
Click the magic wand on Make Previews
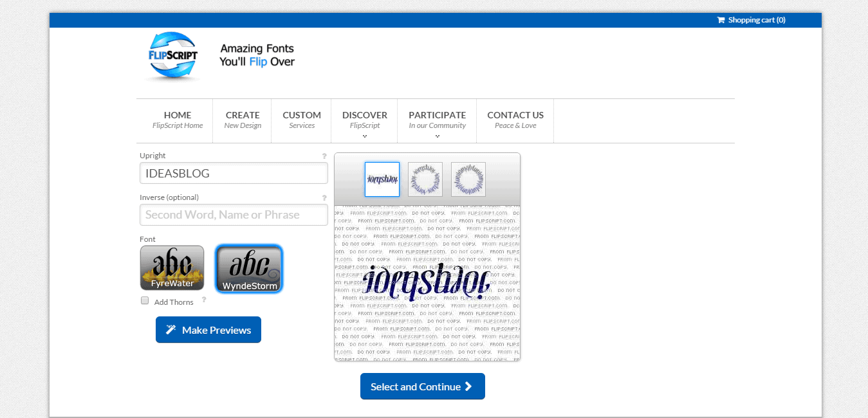point(171,329)
